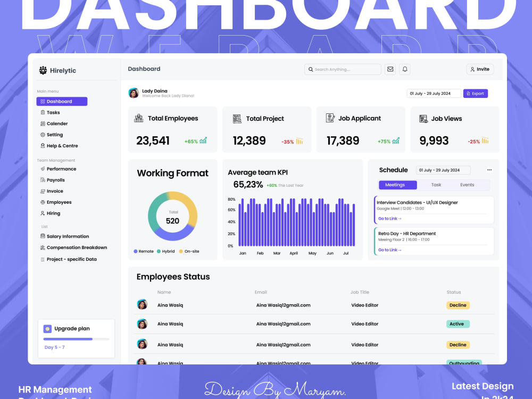Screen dimensions: 532x399
Task: Click the Day 5 - 7 text
Action: click(55, 347)
